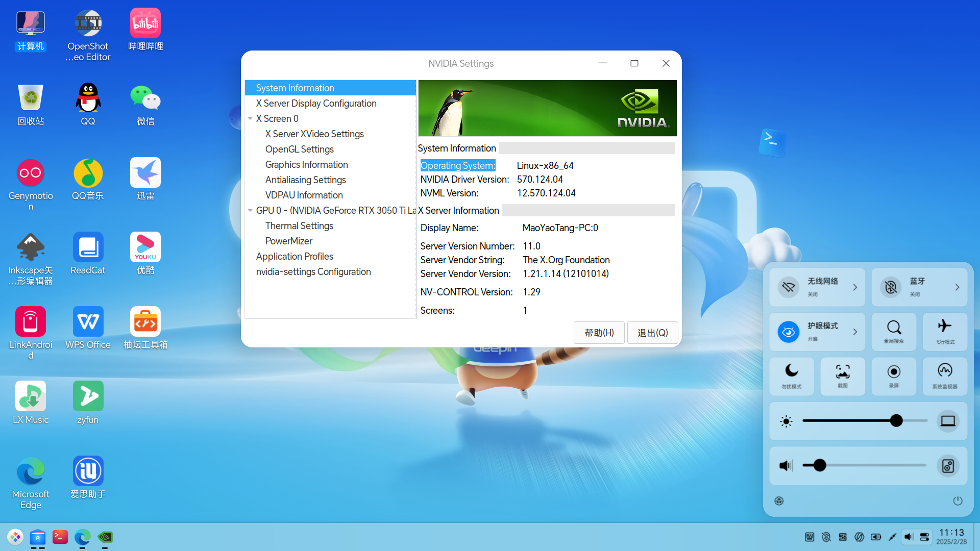Open Thermal Settings page
Screen dimensions: 980x551
click(299, 226)
